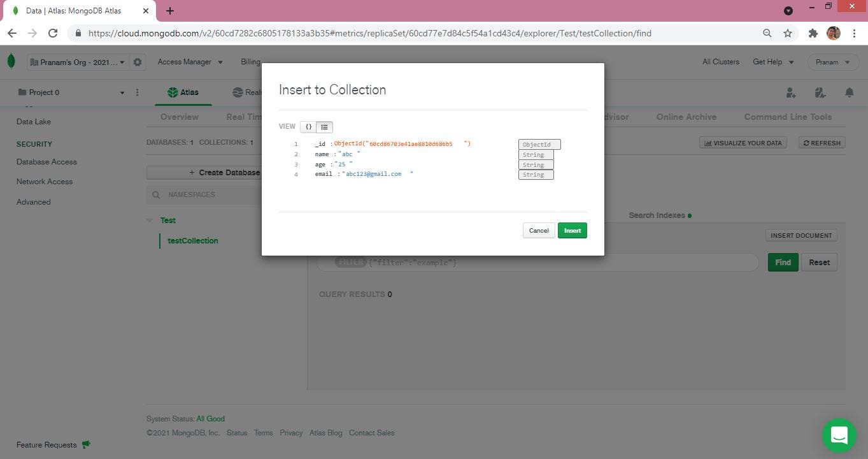868x459 pixels.
Task: Open the activity feed icon
Action: (820, 92)
